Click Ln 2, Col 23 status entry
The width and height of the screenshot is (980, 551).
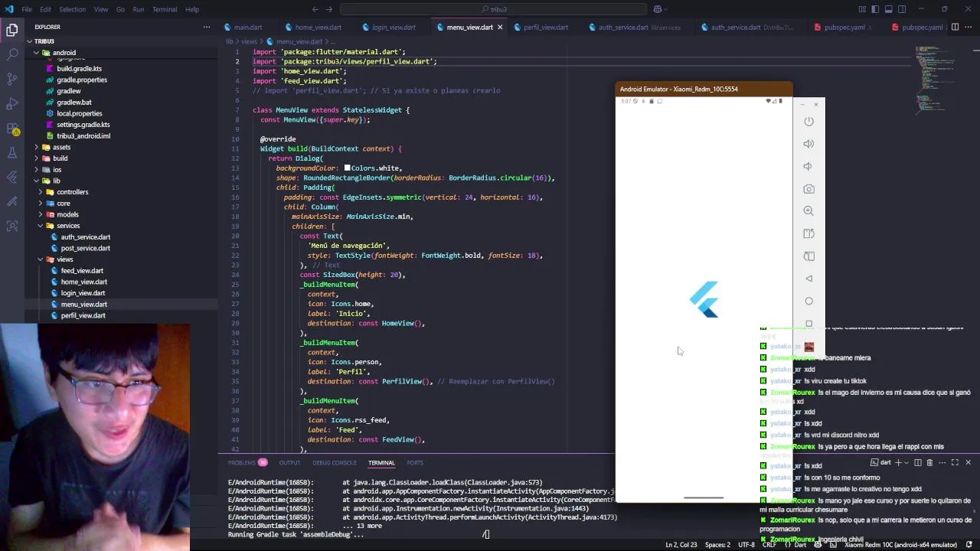click(681, 545)
